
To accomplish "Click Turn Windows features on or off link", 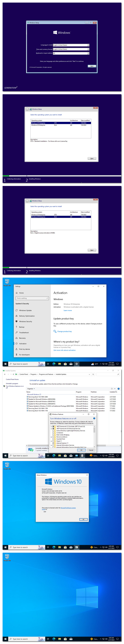I will pyautogui.click(x=15, y=387).
